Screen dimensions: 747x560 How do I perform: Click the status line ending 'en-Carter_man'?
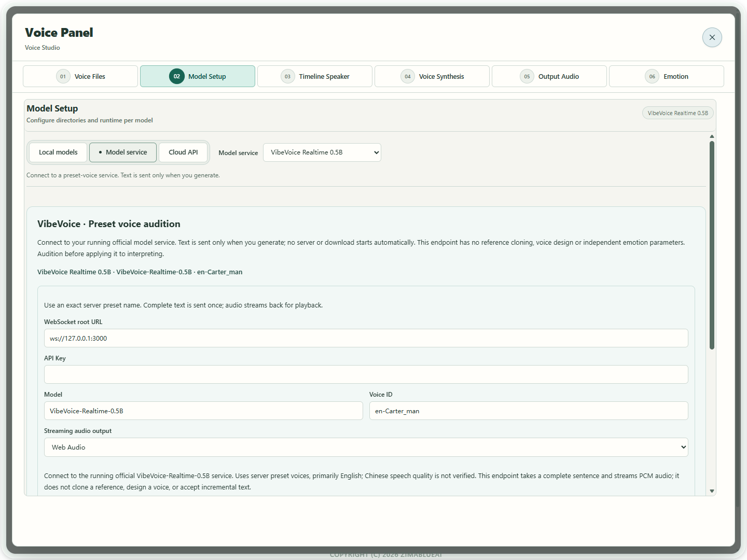tap(140, 272)
